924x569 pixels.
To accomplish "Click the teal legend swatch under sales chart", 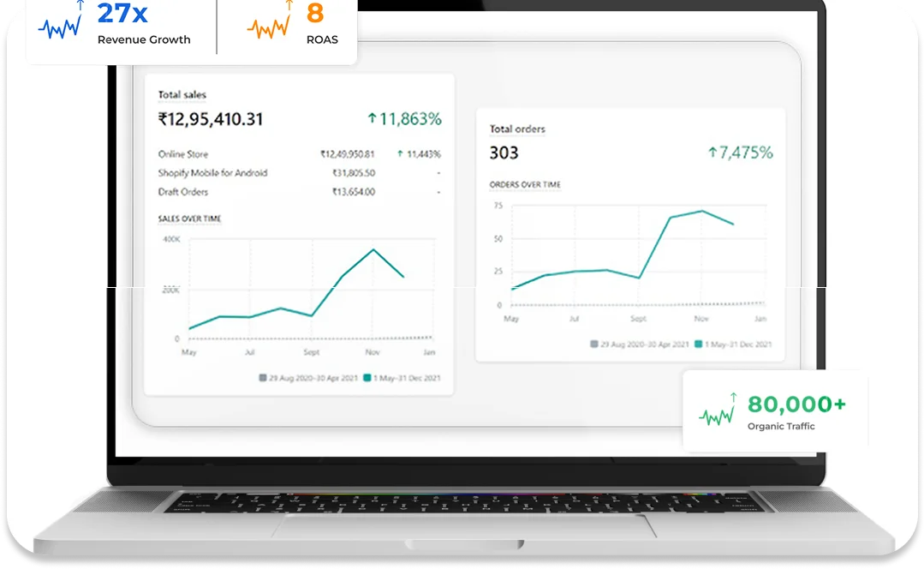I will point(367,377).
